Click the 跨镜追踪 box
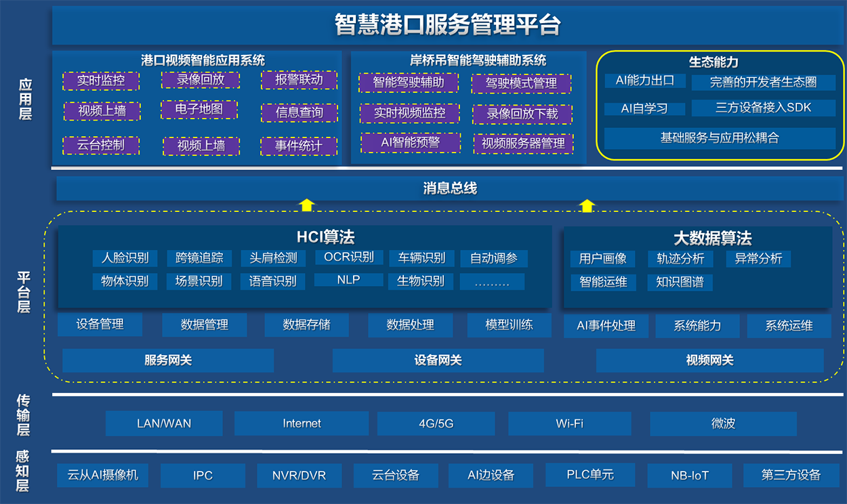 (x=199, y=258)
